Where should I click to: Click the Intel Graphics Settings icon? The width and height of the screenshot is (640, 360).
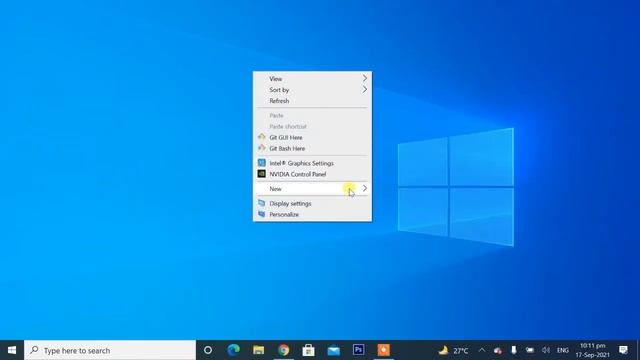tap(262, 163)
